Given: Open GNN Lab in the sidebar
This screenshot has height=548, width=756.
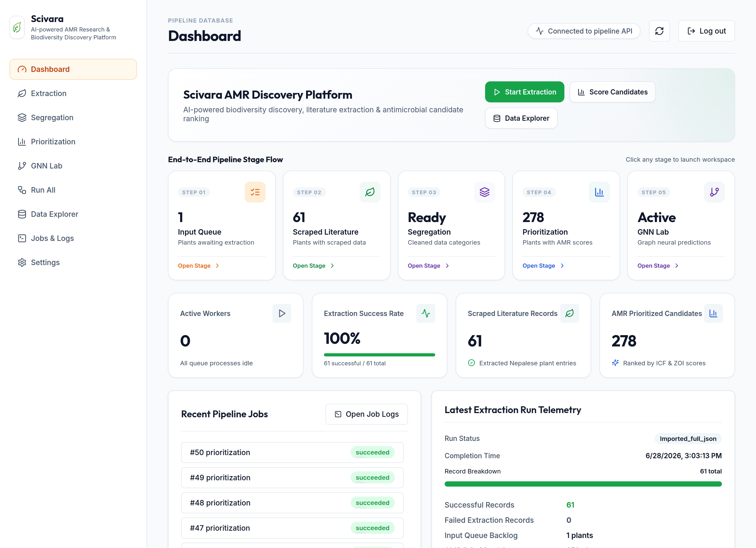Looking at the screenshot, I should coord(73,166).
